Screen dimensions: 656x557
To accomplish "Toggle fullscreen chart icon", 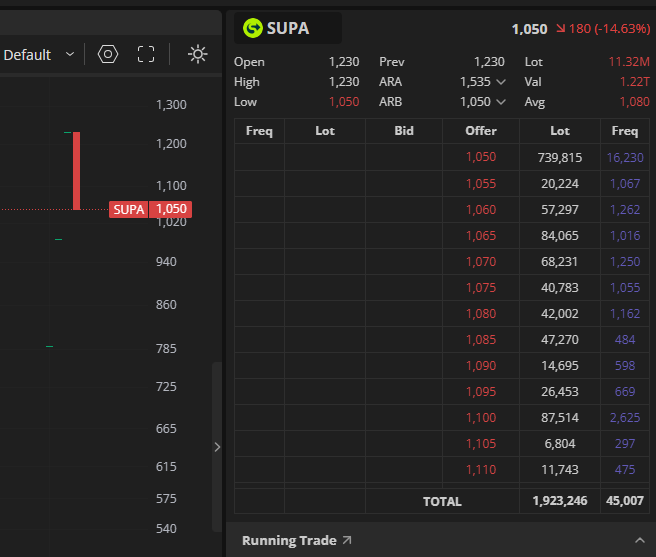I will [x=146, y=54].
